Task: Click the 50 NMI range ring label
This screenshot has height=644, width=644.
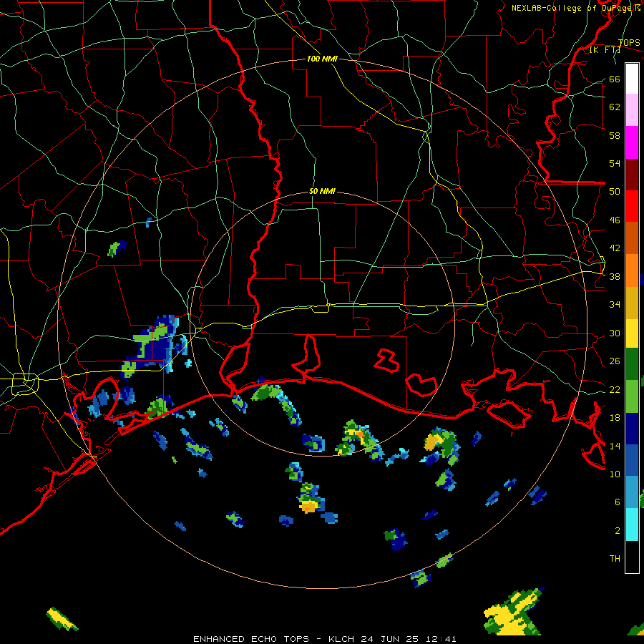Action: 322,191
